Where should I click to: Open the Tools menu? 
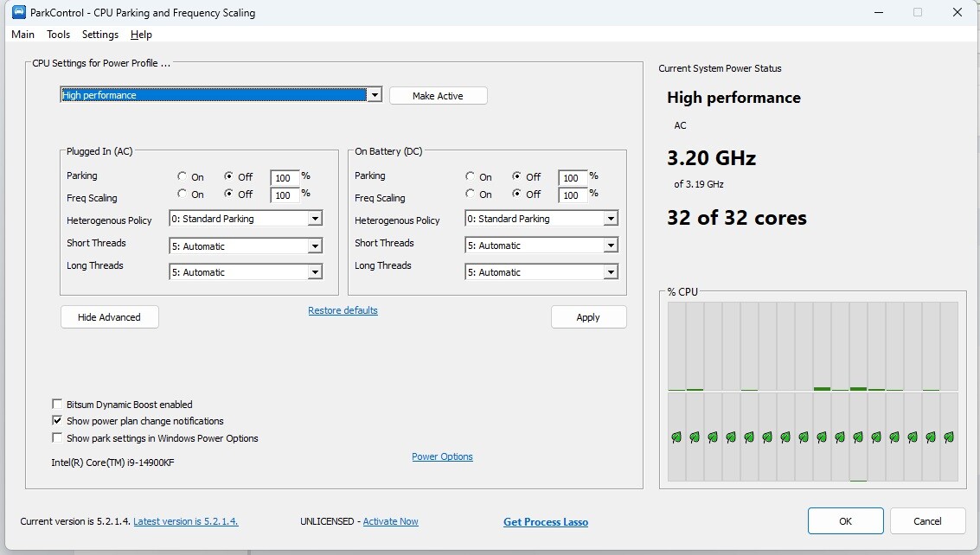[x=58, y=35]
